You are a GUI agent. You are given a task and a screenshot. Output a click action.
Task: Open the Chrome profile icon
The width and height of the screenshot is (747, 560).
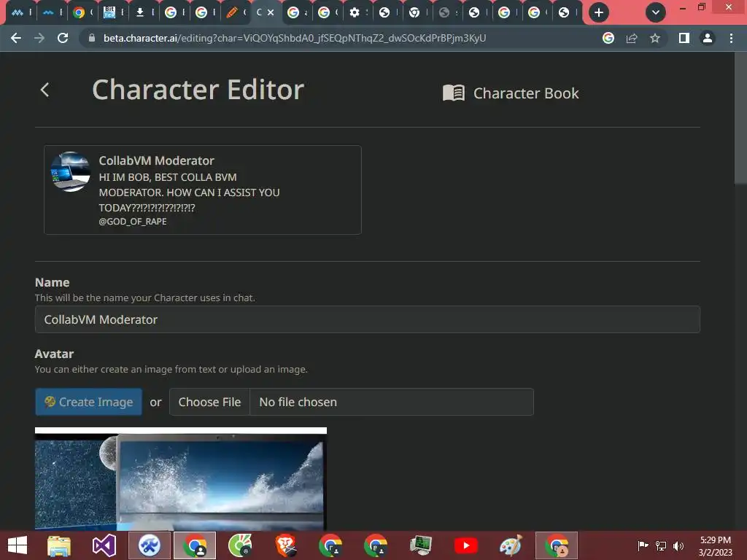click(708, 38)
